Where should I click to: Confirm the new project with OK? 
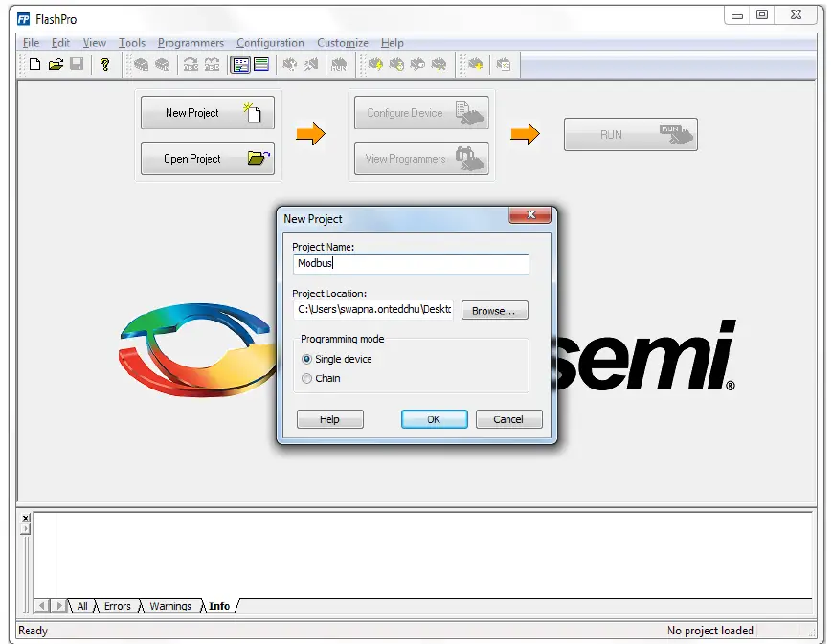(434, 419)
